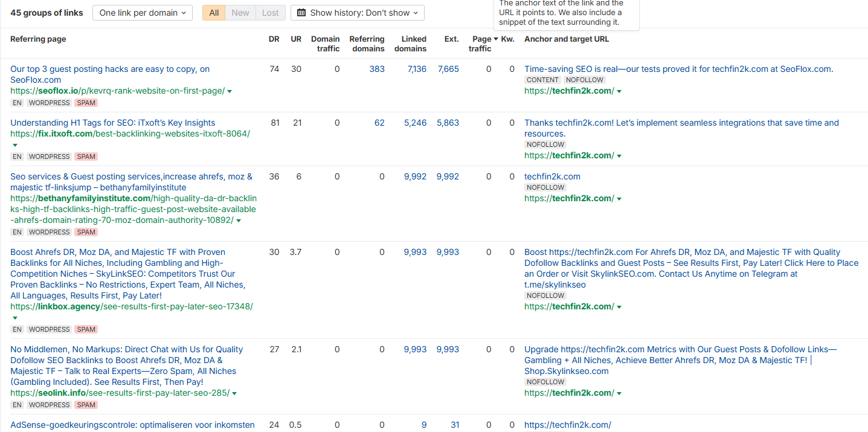Click the '45 groups of links' heading

pyautogui.click(x=47, y=12)
